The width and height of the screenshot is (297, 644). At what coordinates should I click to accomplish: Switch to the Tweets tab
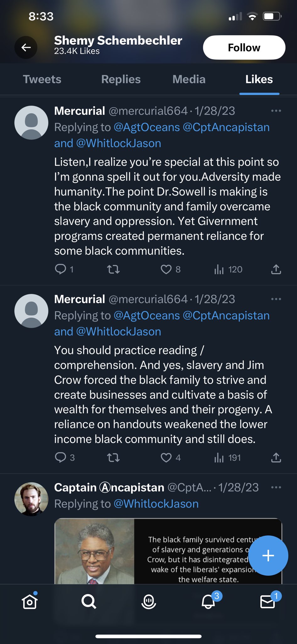pos(42,79)
